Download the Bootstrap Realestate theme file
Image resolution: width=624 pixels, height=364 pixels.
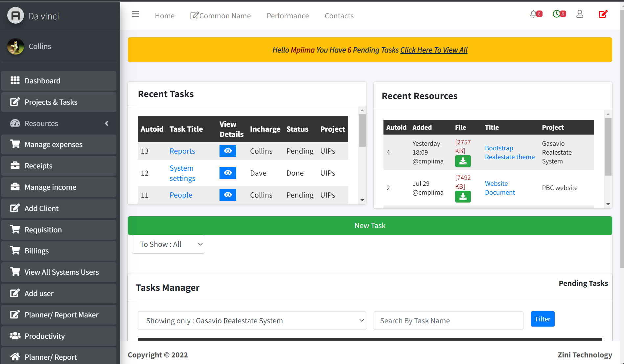click(463, 161)
